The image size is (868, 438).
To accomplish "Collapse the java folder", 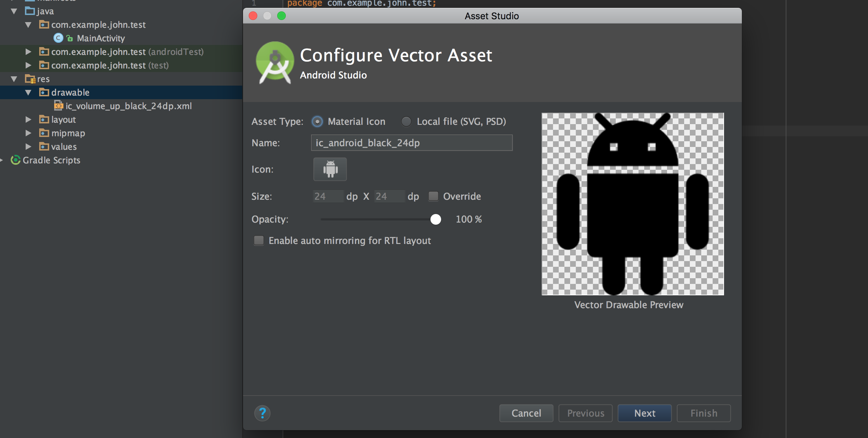I will tap(14, 11).
